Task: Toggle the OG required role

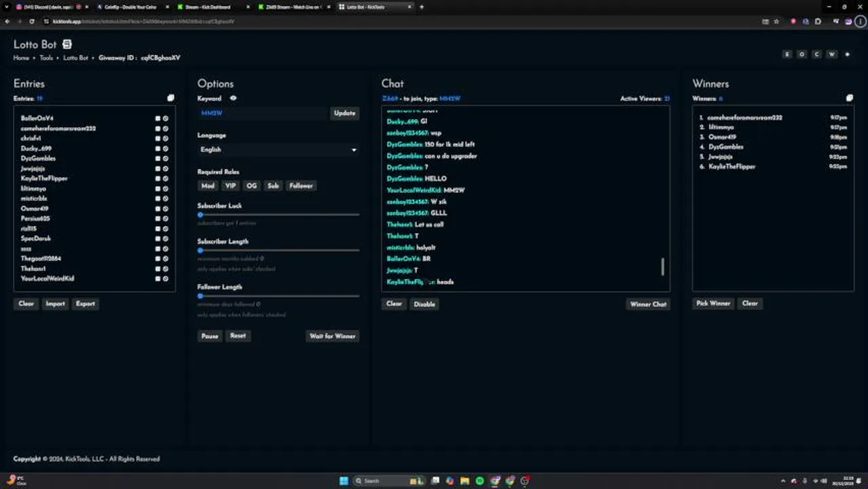Action: click(x=251, y=185)
